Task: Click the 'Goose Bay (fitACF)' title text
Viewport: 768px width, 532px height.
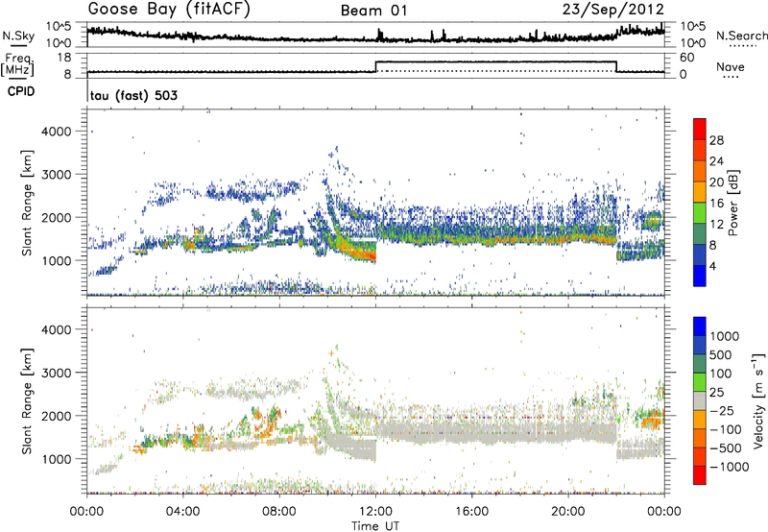Action: click(169, 10)
